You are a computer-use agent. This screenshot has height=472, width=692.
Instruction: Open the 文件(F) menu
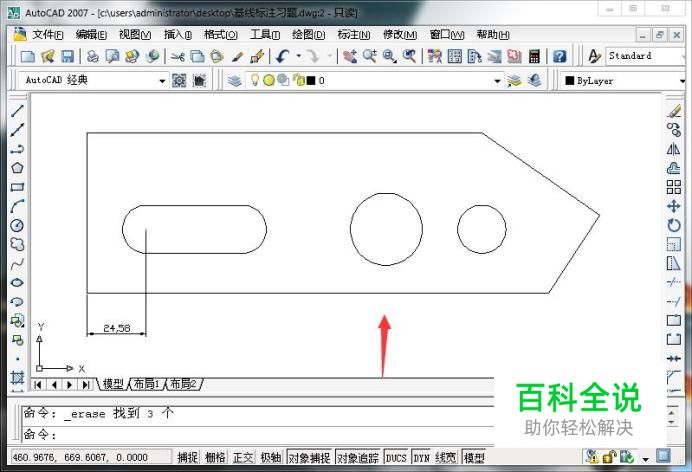click(47, 34)
